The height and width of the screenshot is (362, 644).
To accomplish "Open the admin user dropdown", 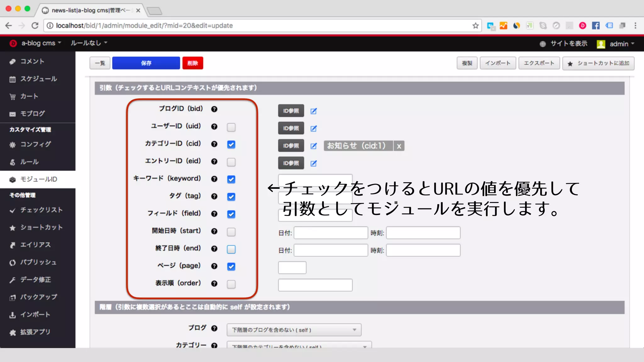I will click(x=616, y=44).
